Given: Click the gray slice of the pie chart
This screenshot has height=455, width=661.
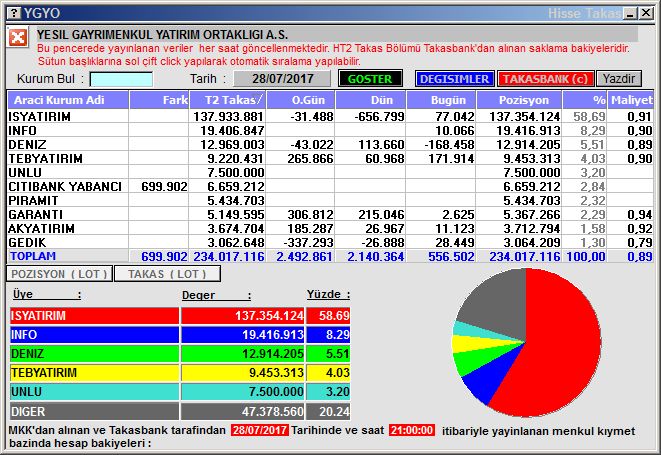Looking at the screenshot, I should pos(500,302).
